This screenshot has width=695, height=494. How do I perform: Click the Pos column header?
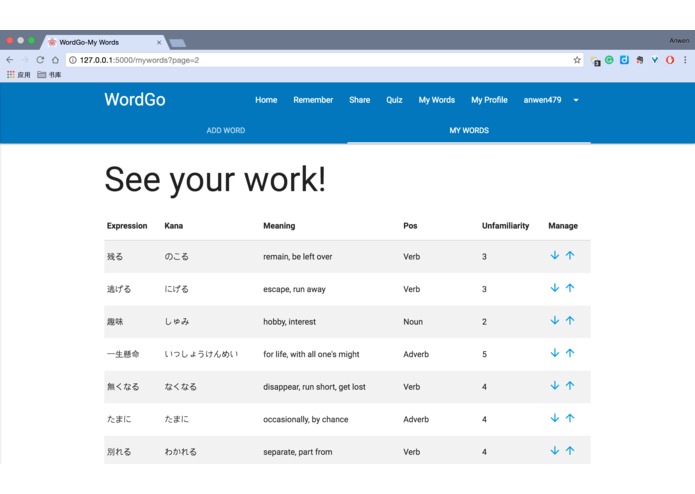click(x=410, y=226)
